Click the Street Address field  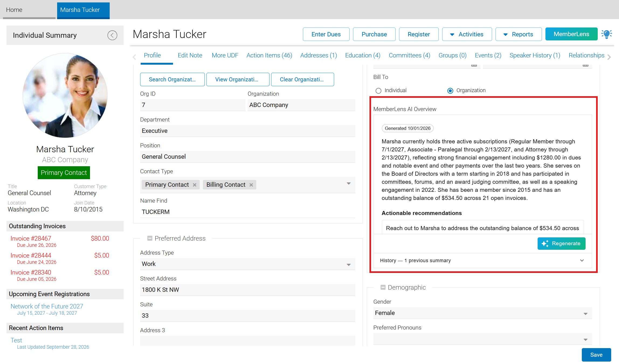(247, 290)
